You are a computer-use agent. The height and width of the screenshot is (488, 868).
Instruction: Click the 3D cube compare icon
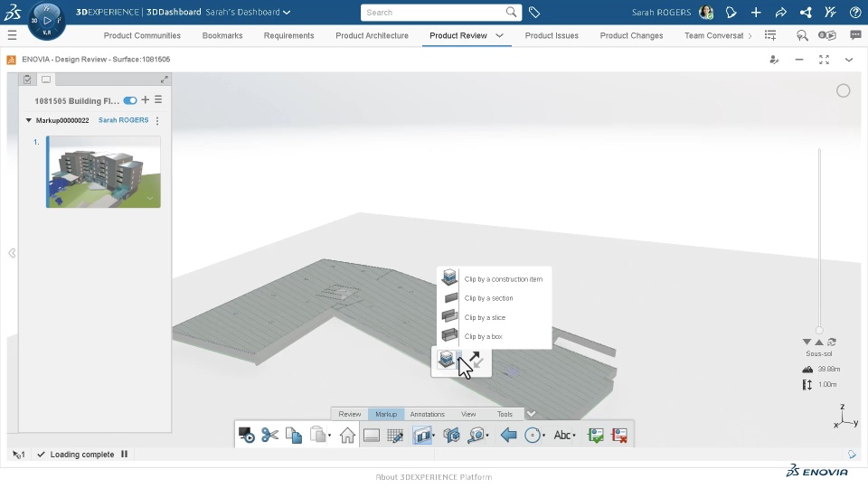(451, 436)
